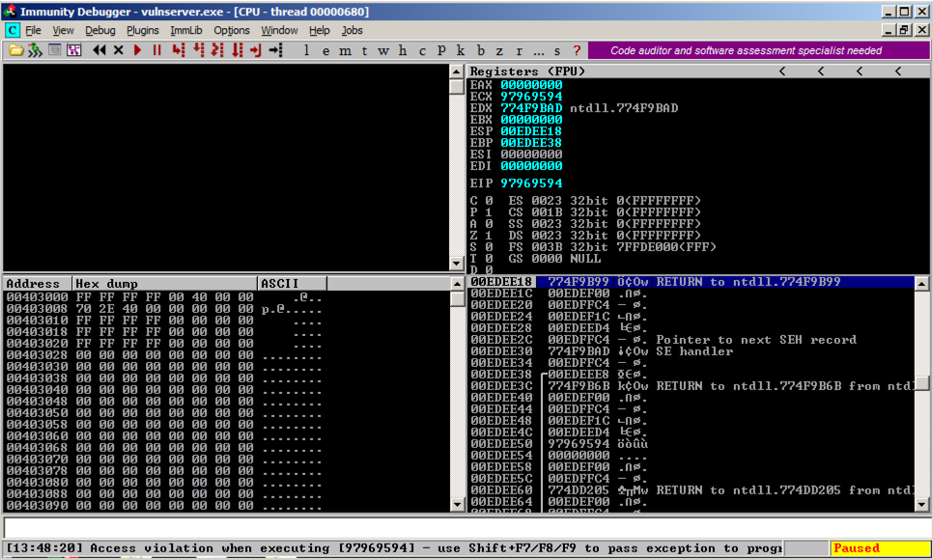Open Source window with 's' button

557,50
